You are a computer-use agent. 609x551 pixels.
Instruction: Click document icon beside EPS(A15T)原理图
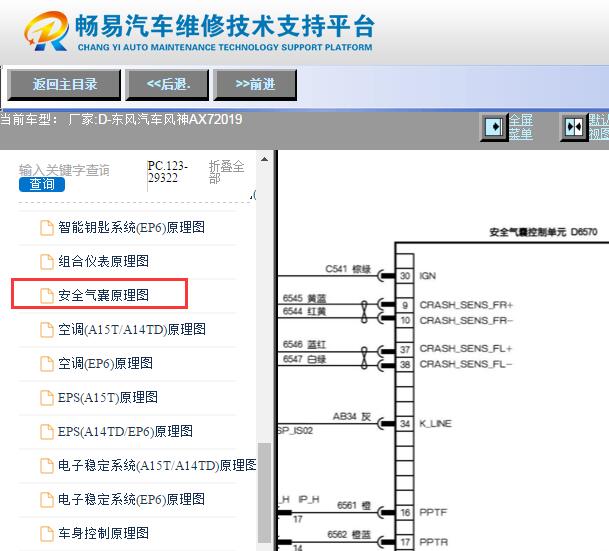tap(47, 398)
